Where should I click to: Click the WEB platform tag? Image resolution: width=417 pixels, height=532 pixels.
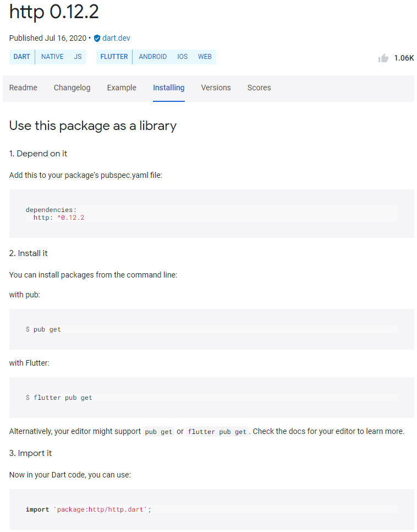[205, 57]
